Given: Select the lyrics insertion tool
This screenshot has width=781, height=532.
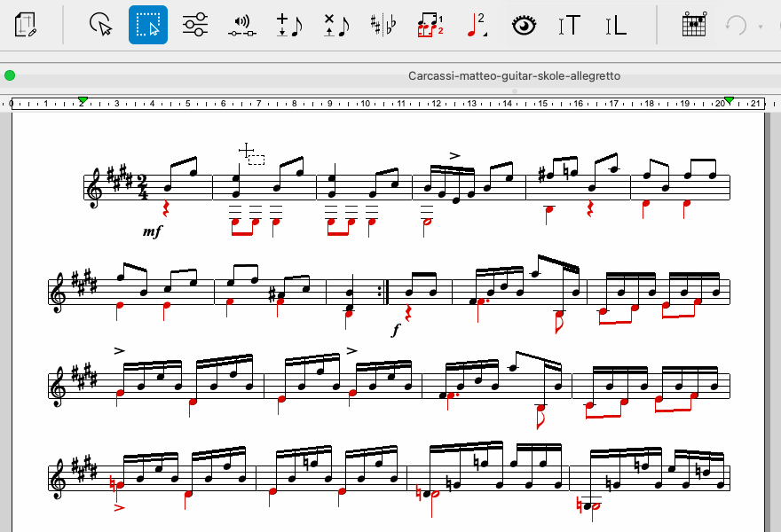Looking at the screenshot, I should click(x=616, y=25).
